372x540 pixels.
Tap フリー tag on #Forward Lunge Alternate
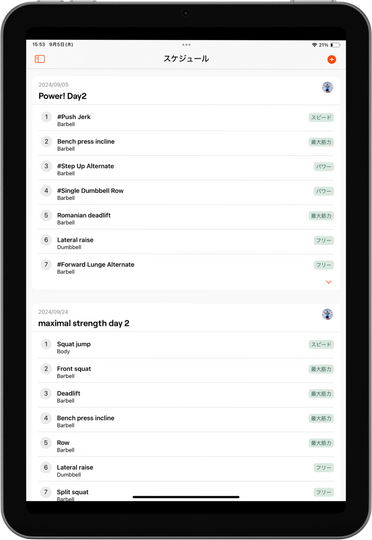324,265
